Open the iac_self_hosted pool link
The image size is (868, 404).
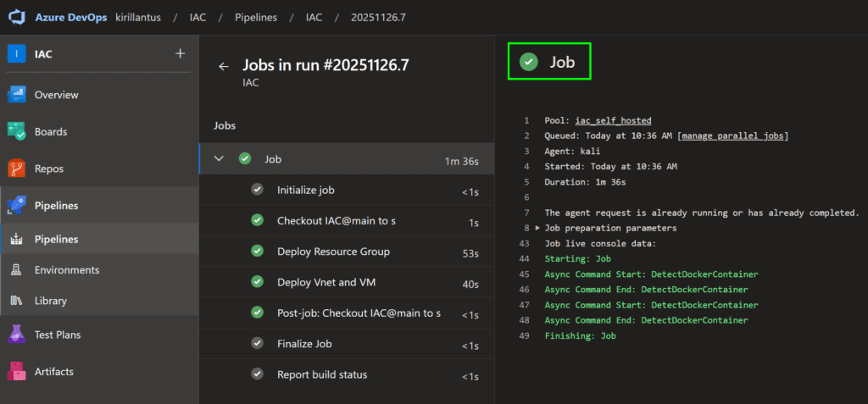pos(613,121)
